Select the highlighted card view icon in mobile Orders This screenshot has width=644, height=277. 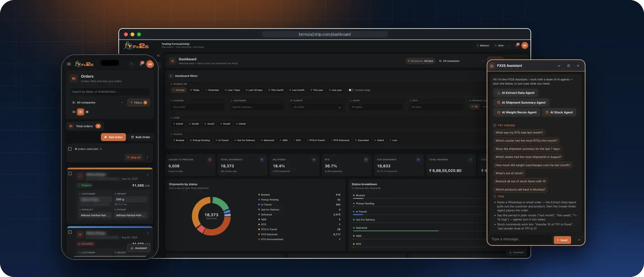(x=80, y=112)
